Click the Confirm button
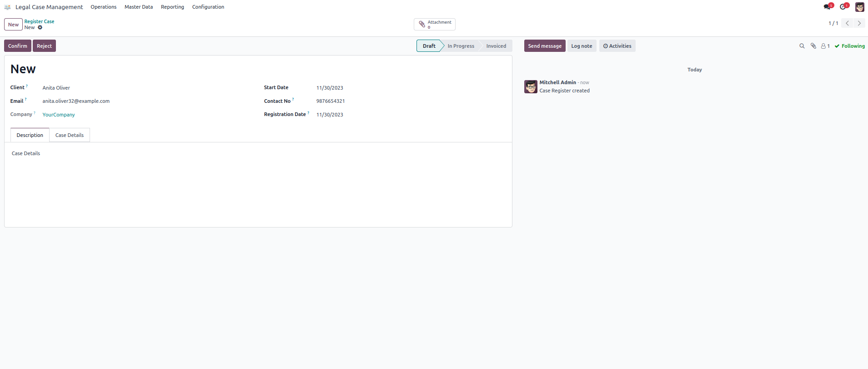 click(x=18, y=46)
